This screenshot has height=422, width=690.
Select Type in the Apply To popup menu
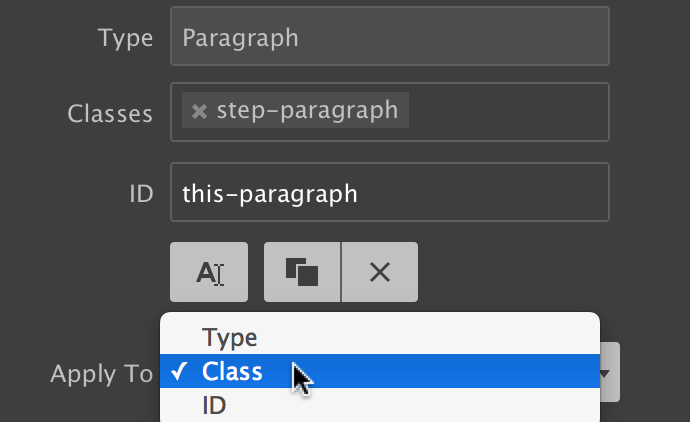tap(230, 337)
